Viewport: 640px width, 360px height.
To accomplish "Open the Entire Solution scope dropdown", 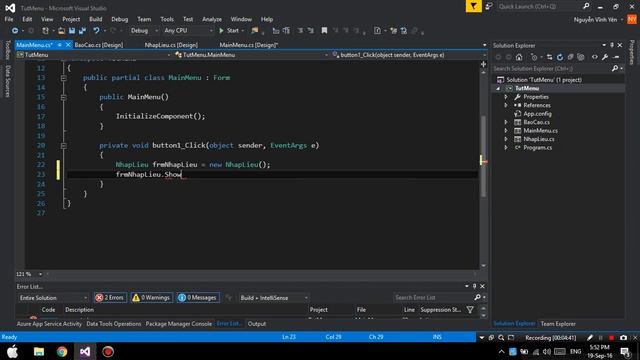I will 53,298.
